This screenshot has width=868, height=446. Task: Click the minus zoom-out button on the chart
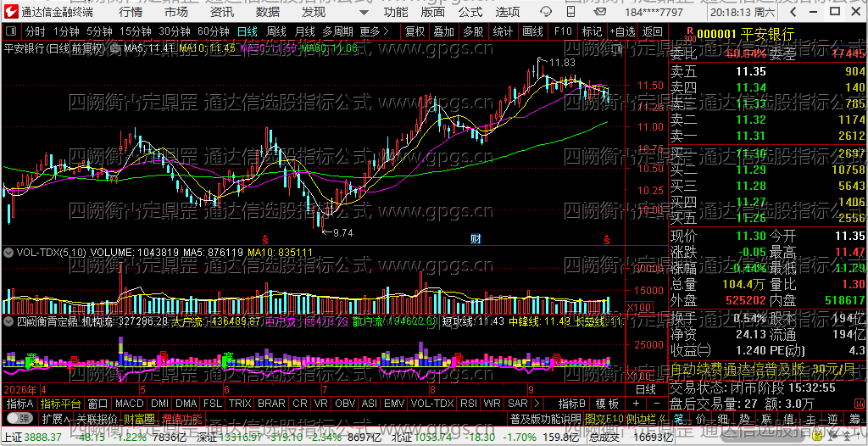[657, 403]
